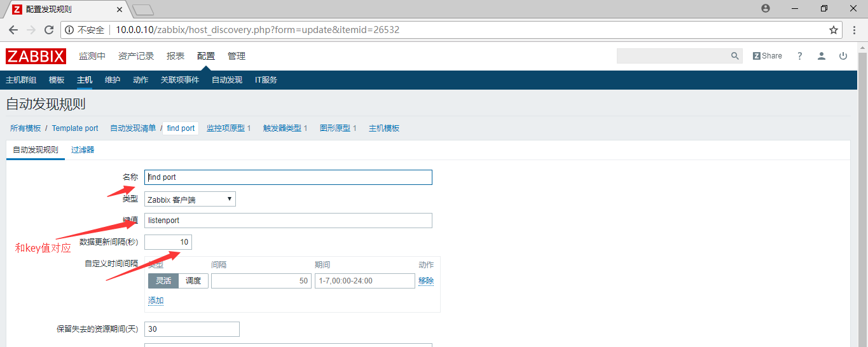Click the address bar URL
Image resolution: width=868 pixels, height=347 pixels.
258,30
